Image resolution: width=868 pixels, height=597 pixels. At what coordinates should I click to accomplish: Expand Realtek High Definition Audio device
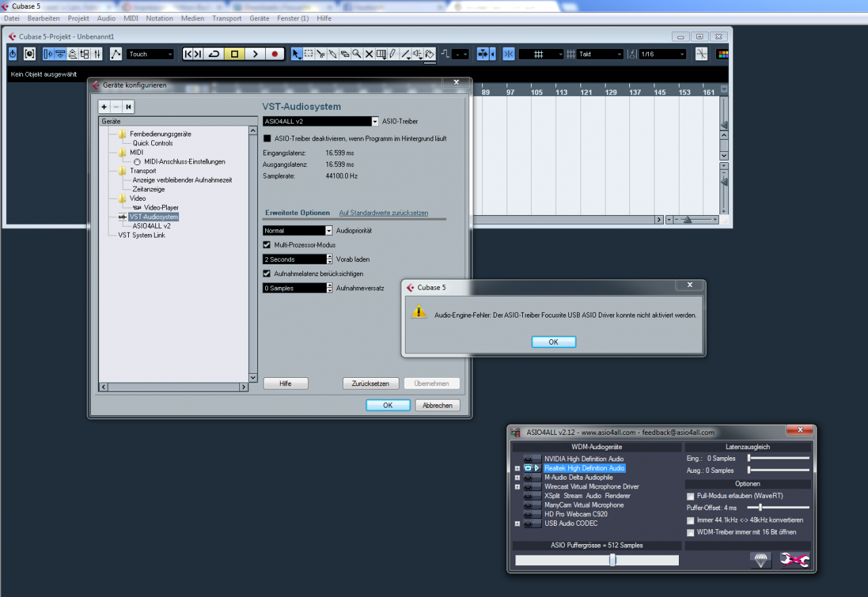(517, 468)
